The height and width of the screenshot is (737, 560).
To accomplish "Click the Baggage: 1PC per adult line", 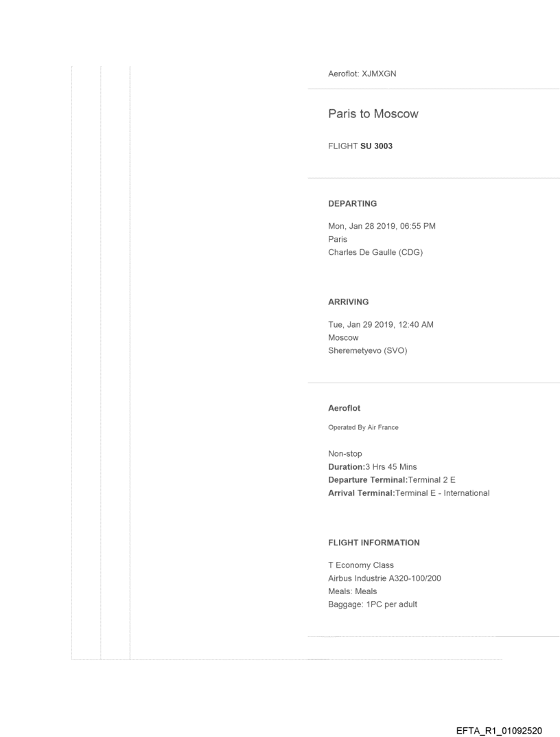I will point(372,604).
